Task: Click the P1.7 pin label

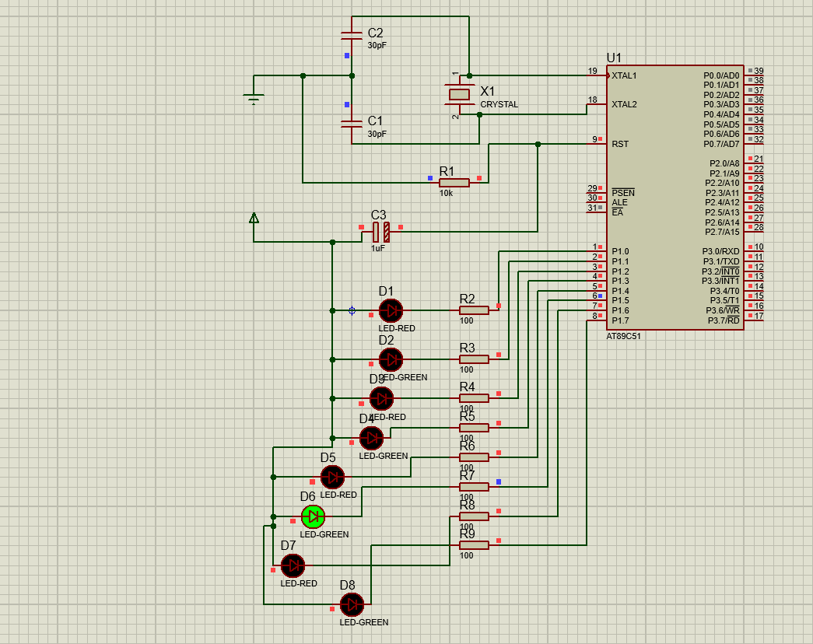Action: pos(620,320)
